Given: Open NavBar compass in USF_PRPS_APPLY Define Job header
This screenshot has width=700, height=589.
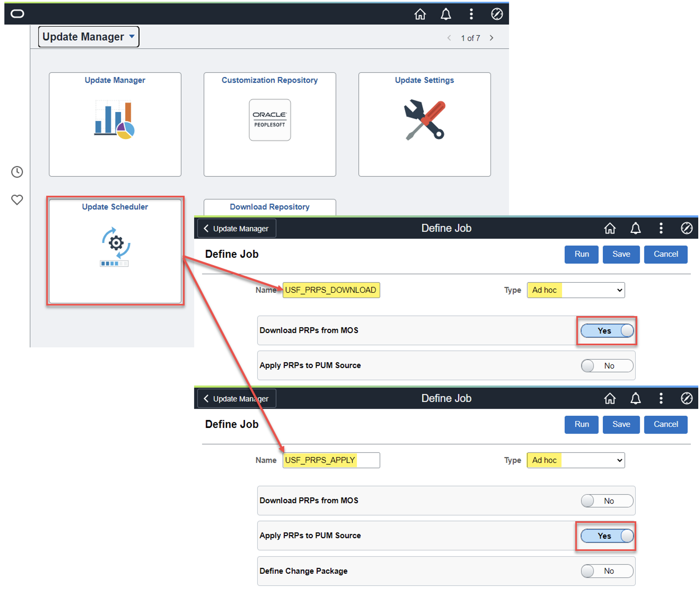Looking at the screenshot, I should coord(687,399).
